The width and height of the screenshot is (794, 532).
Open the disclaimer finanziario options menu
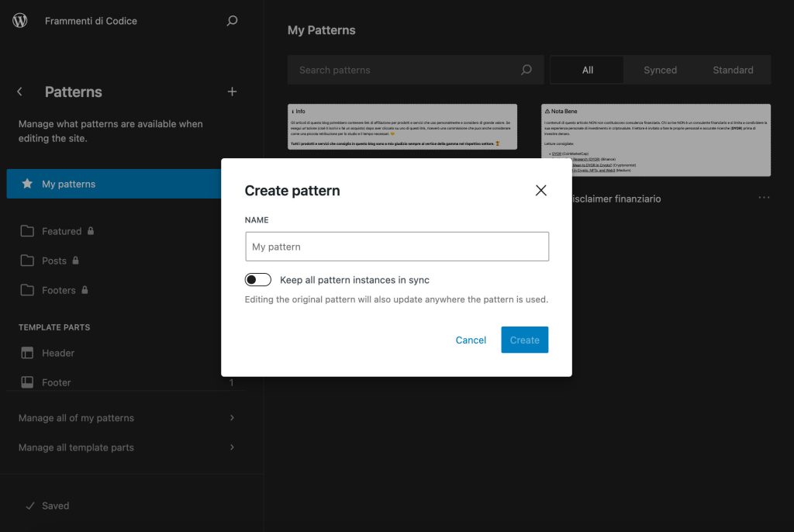764,198
